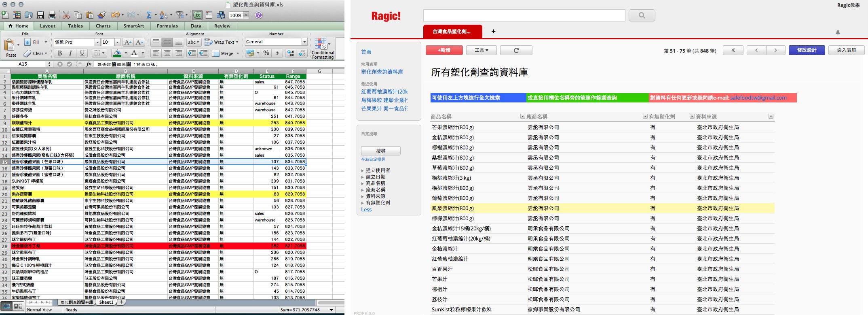Open the font name dropdown
This screenshot has width=868, height=315.
(x=97, y=42)
